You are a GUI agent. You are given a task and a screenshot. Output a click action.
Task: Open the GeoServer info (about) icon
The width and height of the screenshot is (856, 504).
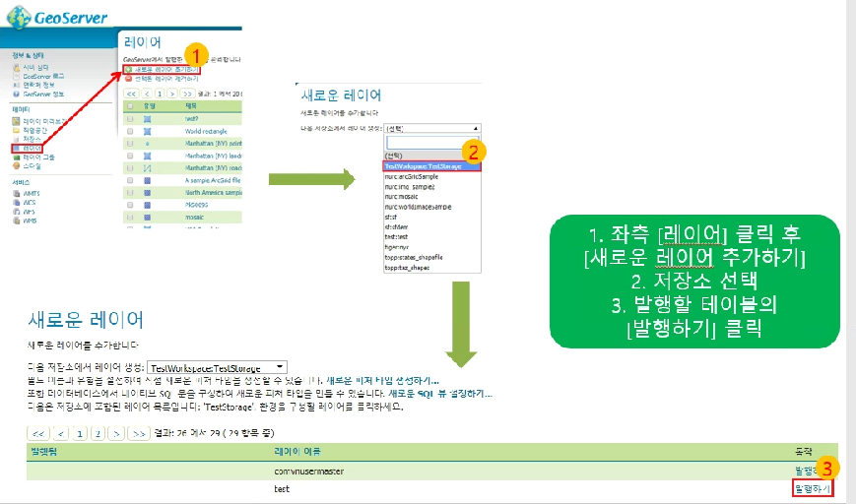click(17, 94)
